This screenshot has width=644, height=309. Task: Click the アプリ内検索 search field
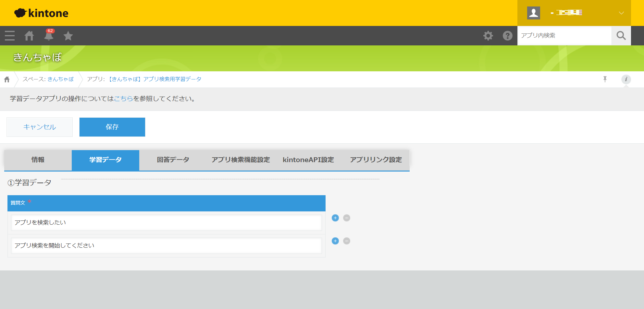(x=564, y=36)
